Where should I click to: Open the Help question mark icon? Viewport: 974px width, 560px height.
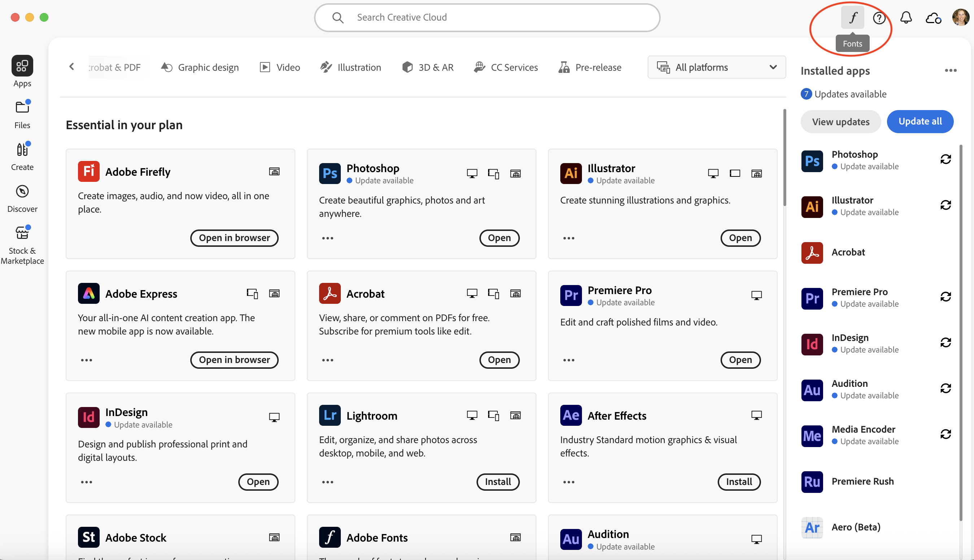pyautogui.click(x=879, y=18)
